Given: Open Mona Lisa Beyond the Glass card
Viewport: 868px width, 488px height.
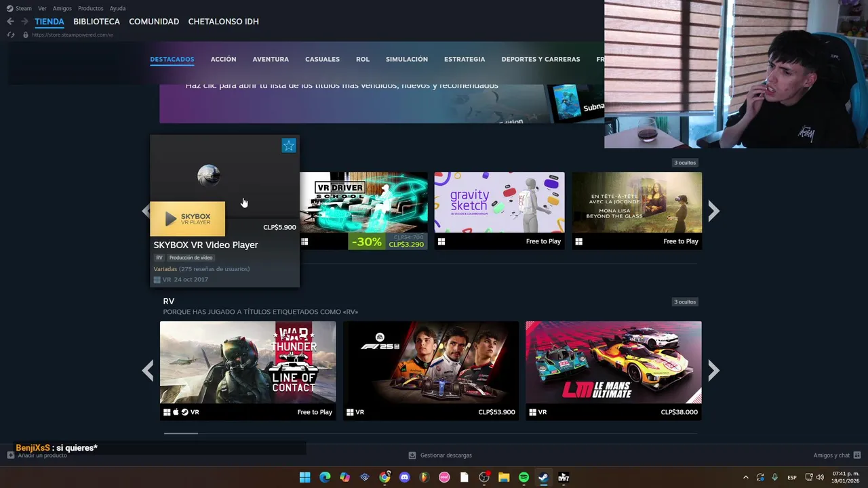Looking at the screenshot, I should tap(637, 211).
